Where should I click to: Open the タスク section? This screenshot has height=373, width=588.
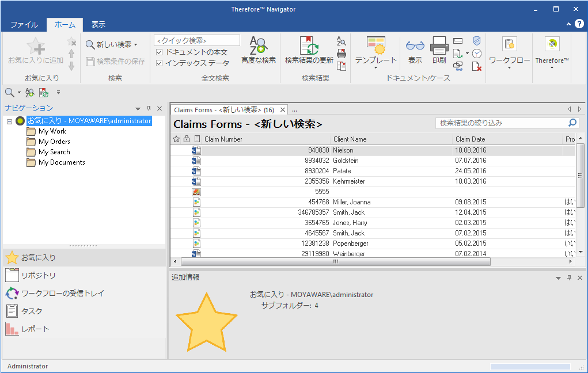[85, 311]
